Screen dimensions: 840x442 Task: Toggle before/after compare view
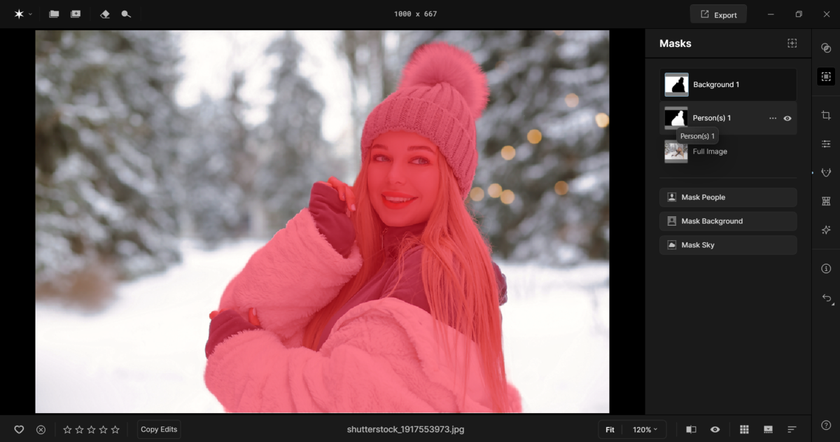coord(691,429)
